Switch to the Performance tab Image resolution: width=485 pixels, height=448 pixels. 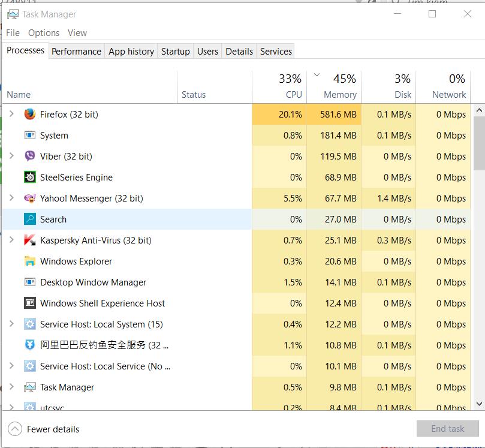point(76,52)
